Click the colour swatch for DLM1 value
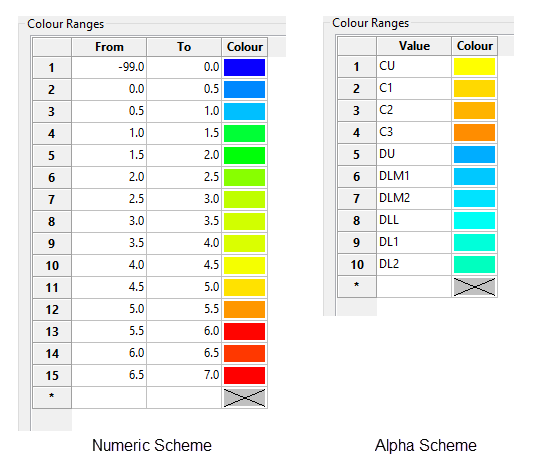 [474, 176]
